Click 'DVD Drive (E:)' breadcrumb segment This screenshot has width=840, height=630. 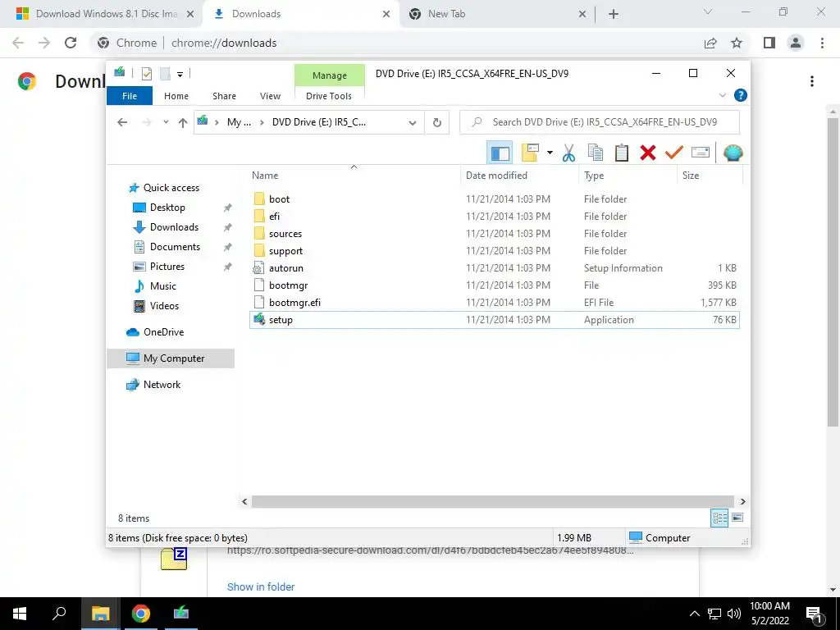[x=319, y=122]
